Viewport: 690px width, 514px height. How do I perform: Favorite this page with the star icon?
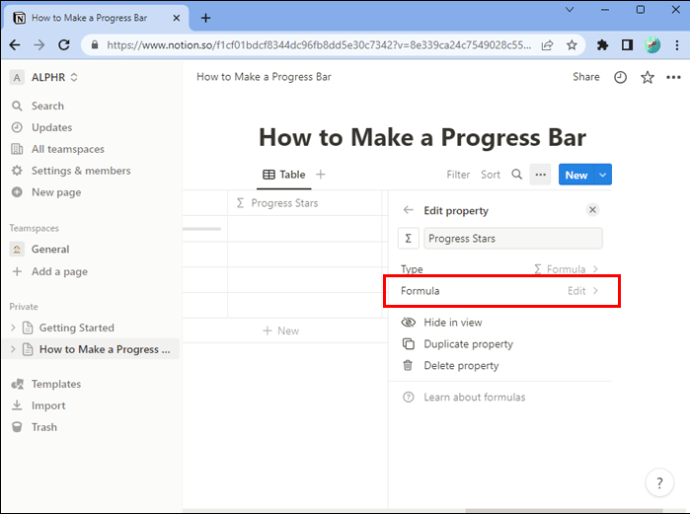click(x=647, y=77)
